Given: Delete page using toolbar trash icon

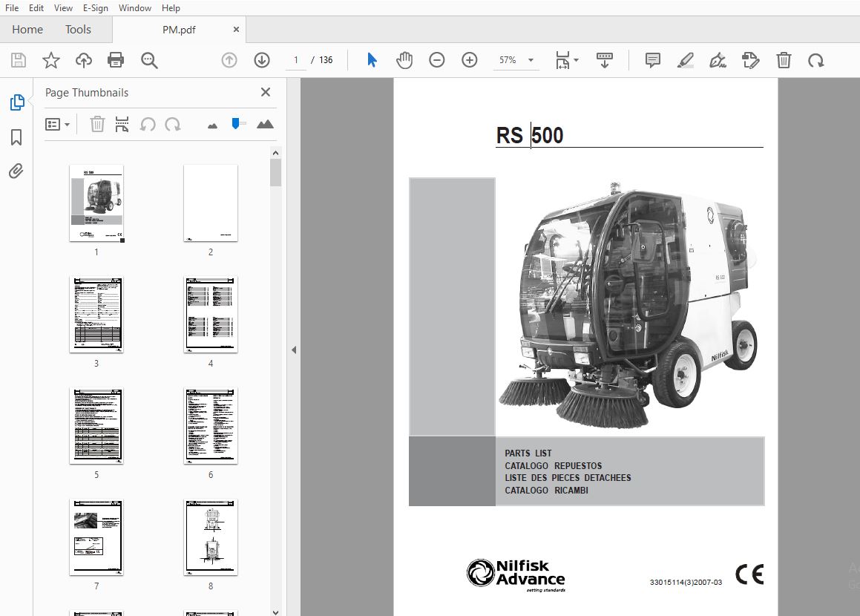Looking at the screenshot, I should point(784,60).
